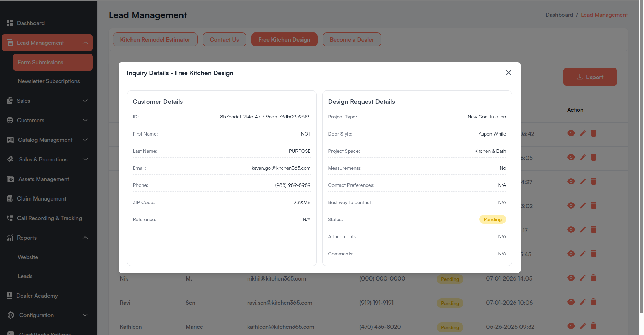Click the Lead Management sidebar icon
This screenshot has width=644, height=335.
pyautogui.click(x=10, y=43)
